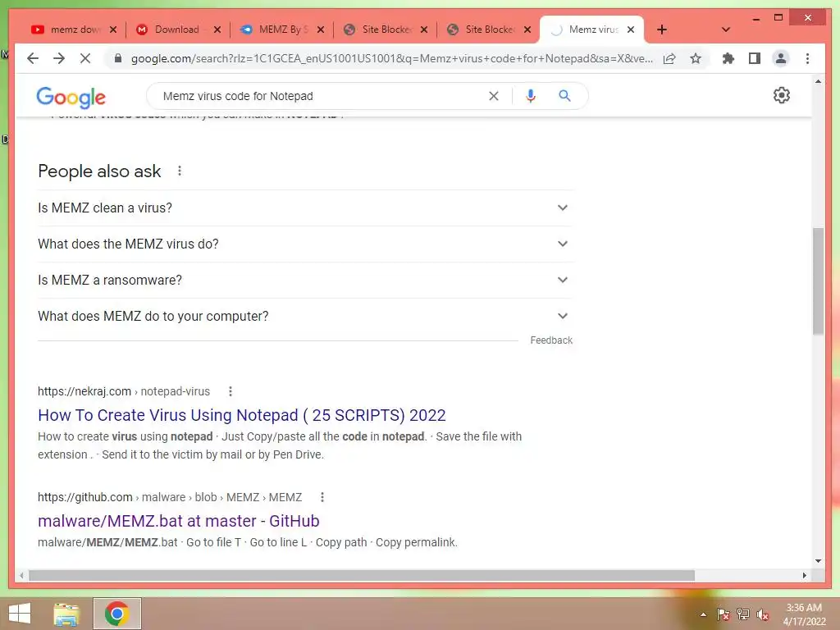Open options for github.com result
840x630 pixels.
pyautogui.click(x=322, y=497)
